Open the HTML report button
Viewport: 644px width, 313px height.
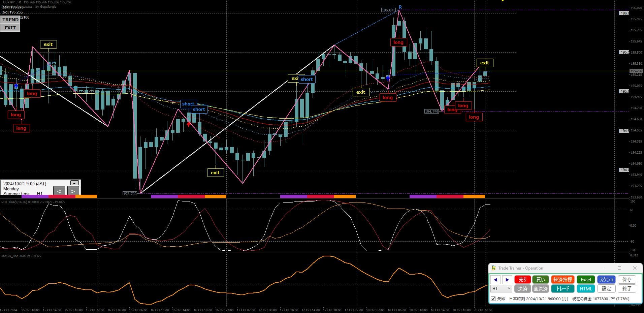(586, 289)
